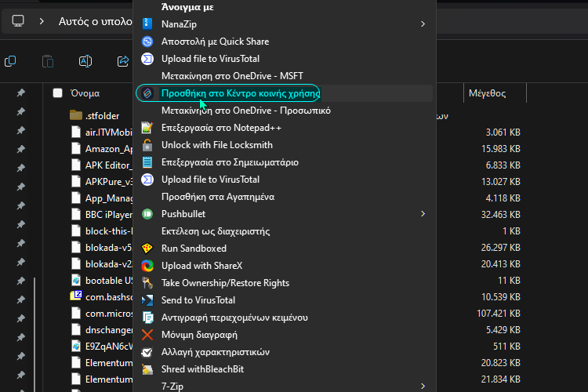Click the first VirusTotal upload icon
The image size is (588, 392).
[x=147, y=59]
